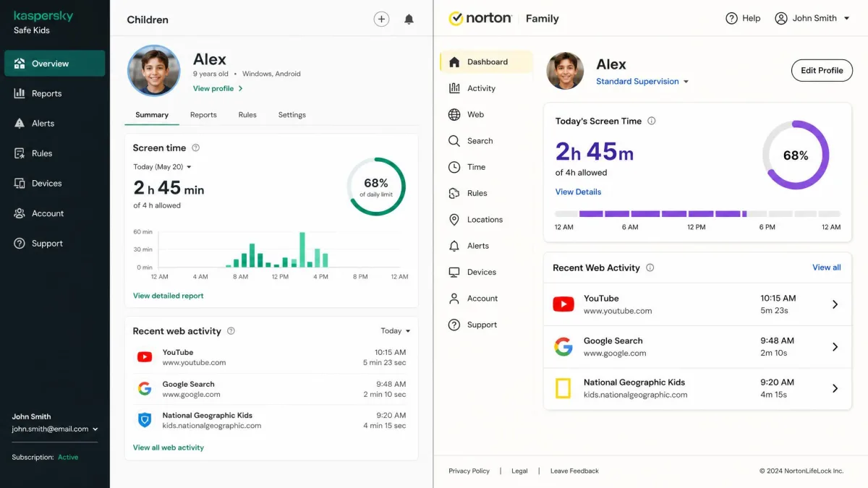Switch to the Summary tab in Kaspersky
Viewport: 868px width, 488px height.
(x=152, y=115)
